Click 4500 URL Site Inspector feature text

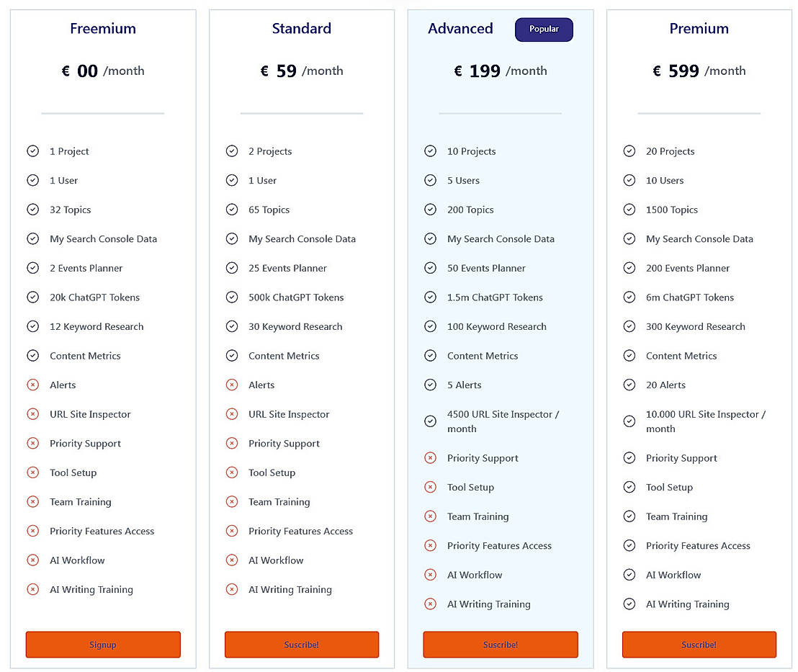[x=503, y=421]
